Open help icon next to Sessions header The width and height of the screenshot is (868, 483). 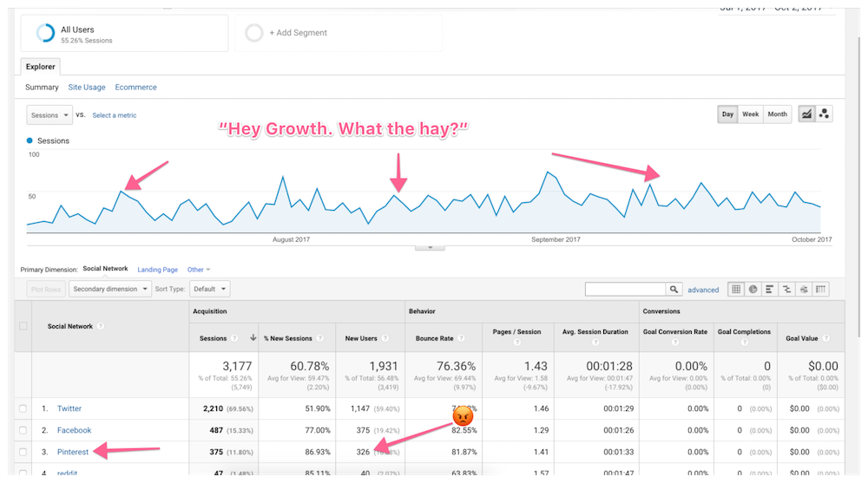pyautogui.click(x=234, y=338)
